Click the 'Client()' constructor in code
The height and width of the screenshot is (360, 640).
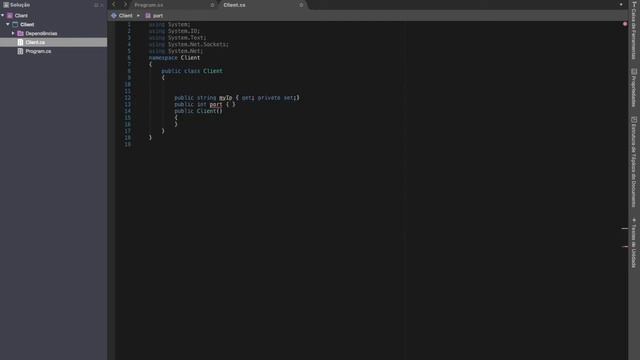point(210,111)
